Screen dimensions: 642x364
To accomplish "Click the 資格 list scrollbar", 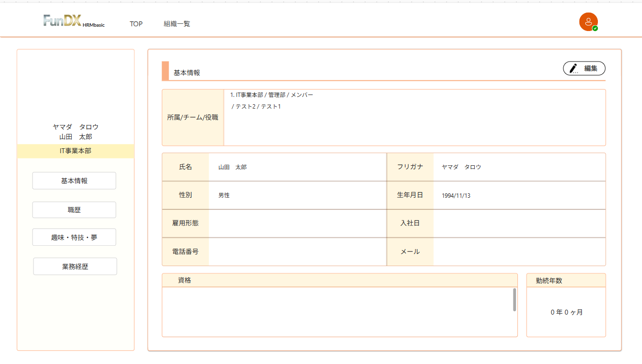I will coord(514,300).
